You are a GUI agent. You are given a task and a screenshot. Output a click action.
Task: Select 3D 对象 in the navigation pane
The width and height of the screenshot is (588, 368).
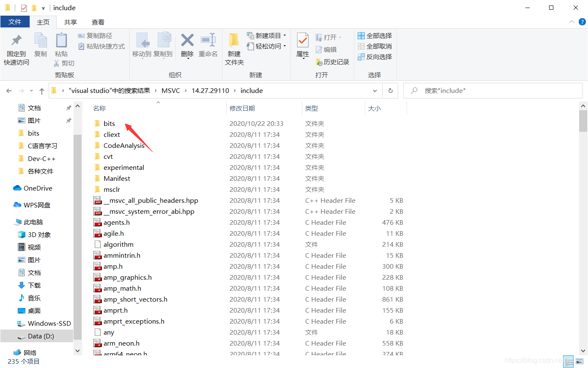pyautogui.click(x=34, y=235)
